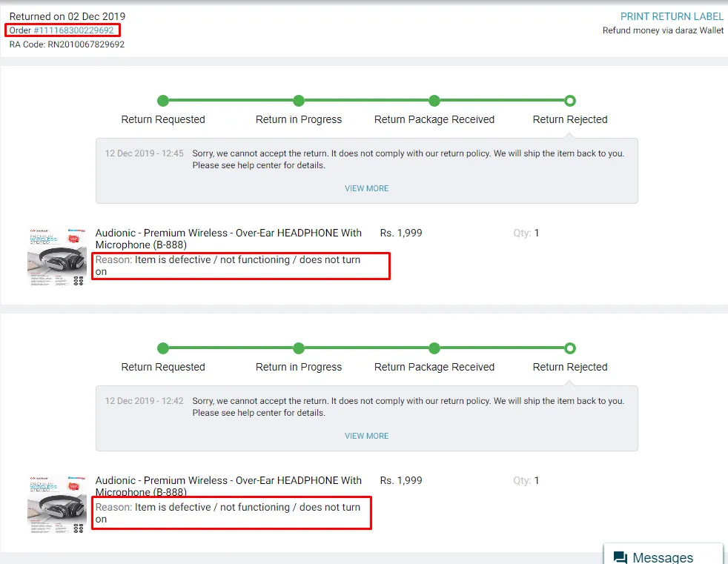Open second Audionic Premium Wireless headphone title
The width and height of the screenshot is (728, 564).
pos(228,486)
